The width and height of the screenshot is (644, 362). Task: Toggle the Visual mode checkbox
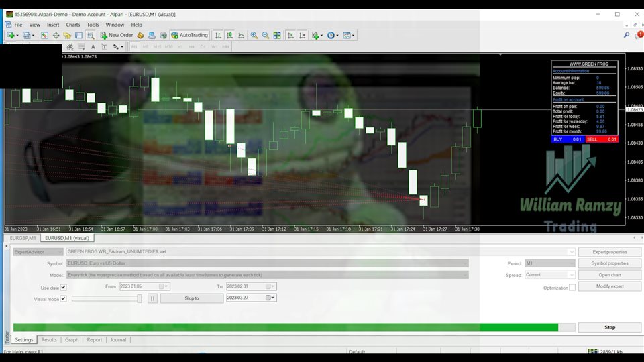click(63, 299)
